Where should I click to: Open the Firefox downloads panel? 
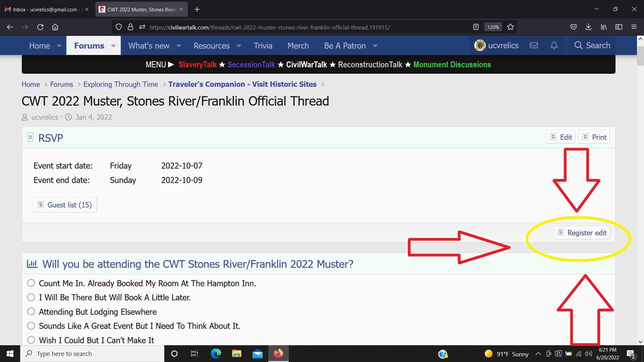click(588, 27)
